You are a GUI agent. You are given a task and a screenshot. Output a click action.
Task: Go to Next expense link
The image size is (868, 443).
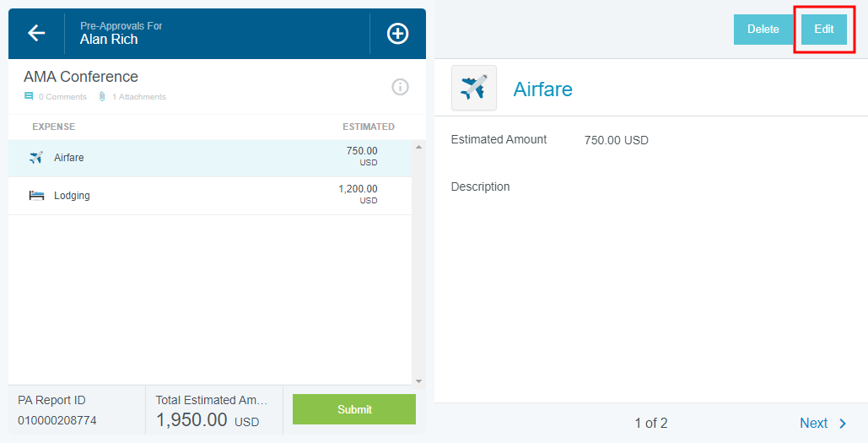pyautogui.click(x=813, y=424)
